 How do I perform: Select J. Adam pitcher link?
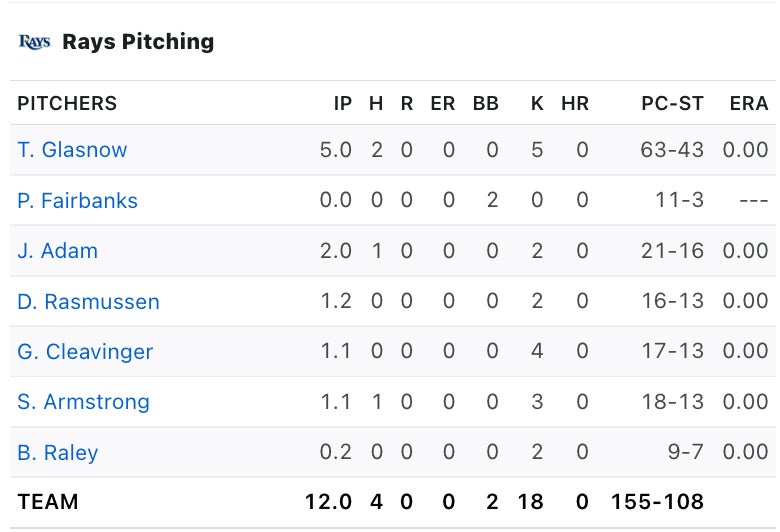57,251
